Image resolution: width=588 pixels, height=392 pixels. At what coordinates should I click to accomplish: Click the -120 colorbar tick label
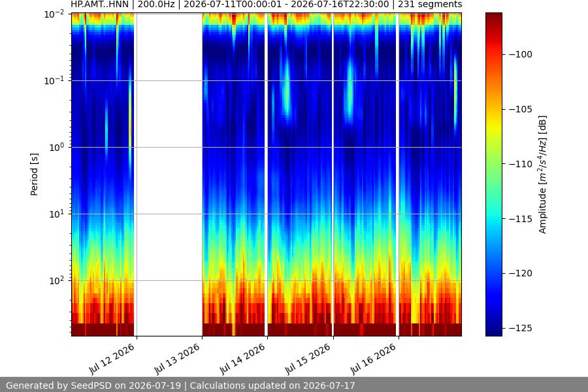click(521, 274)
